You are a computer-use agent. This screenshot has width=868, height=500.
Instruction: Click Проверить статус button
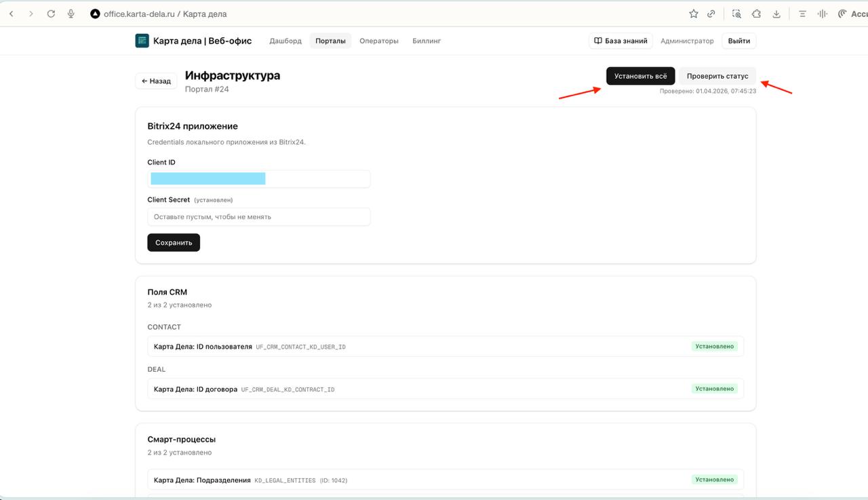pos(717,76)
